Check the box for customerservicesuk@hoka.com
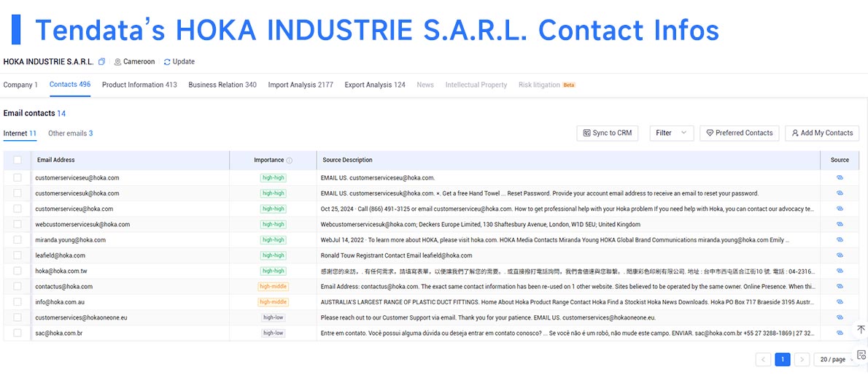The image size is (868, 378). [x=18, y=193]
